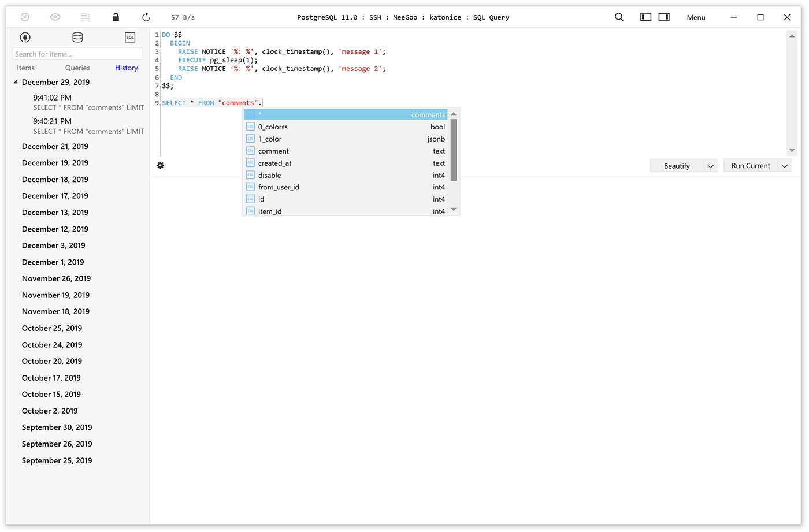This screenshot has width=809, height=532.
Task: Click the autocomplete list scrollbar
Action: 454,150
